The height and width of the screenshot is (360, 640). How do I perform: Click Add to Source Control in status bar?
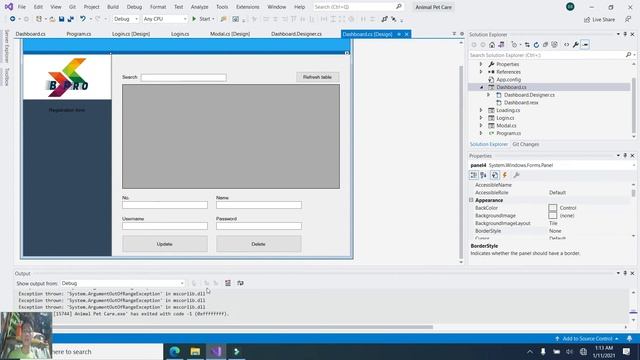[587, 338]
